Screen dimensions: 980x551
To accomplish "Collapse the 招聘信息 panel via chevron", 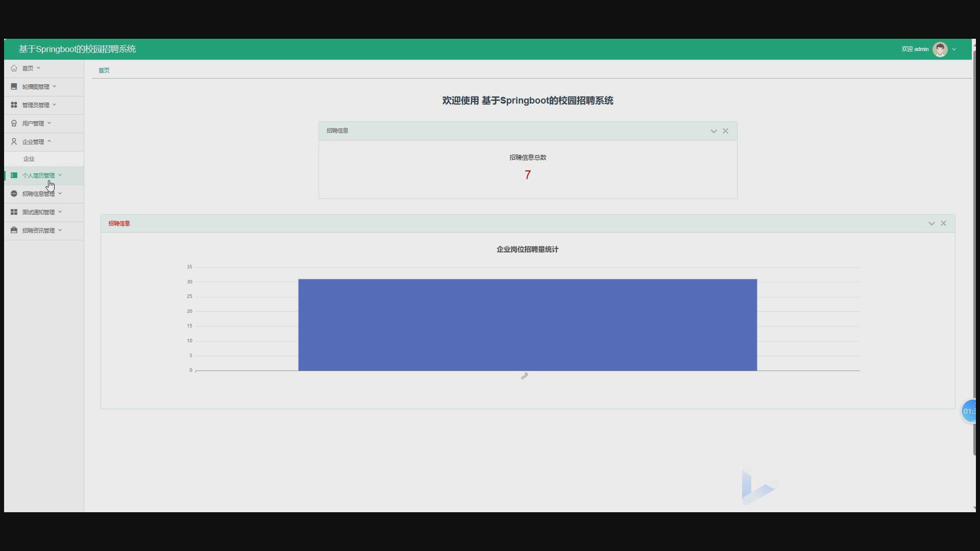I will [713, 131].
